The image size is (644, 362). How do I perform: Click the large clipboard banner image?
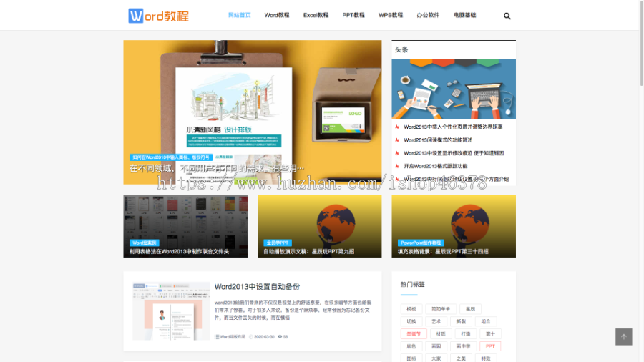(252, 112)
